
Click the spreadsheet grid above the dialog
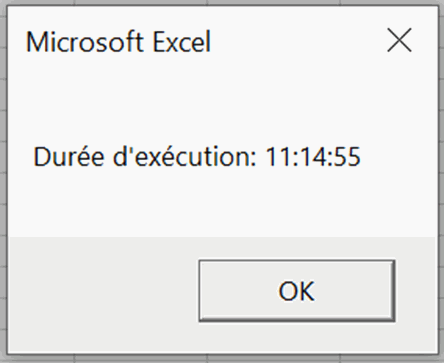pyautogui.click(x=220, y=2)
